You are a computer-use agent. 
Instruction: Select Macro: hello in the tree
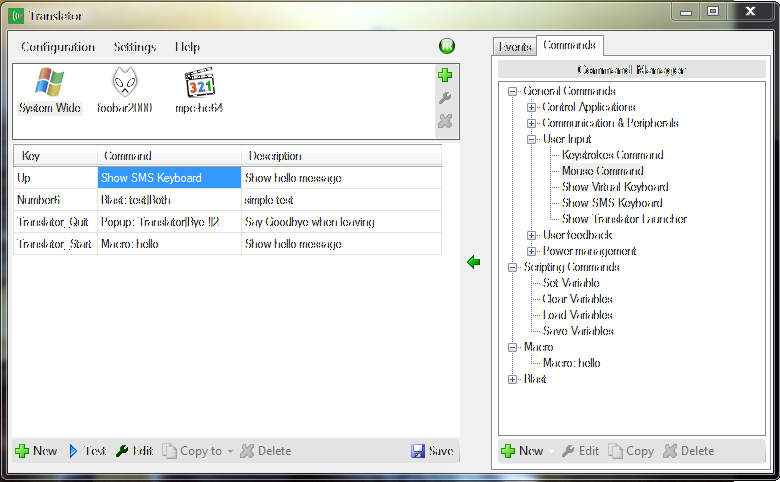click(572, 363)
